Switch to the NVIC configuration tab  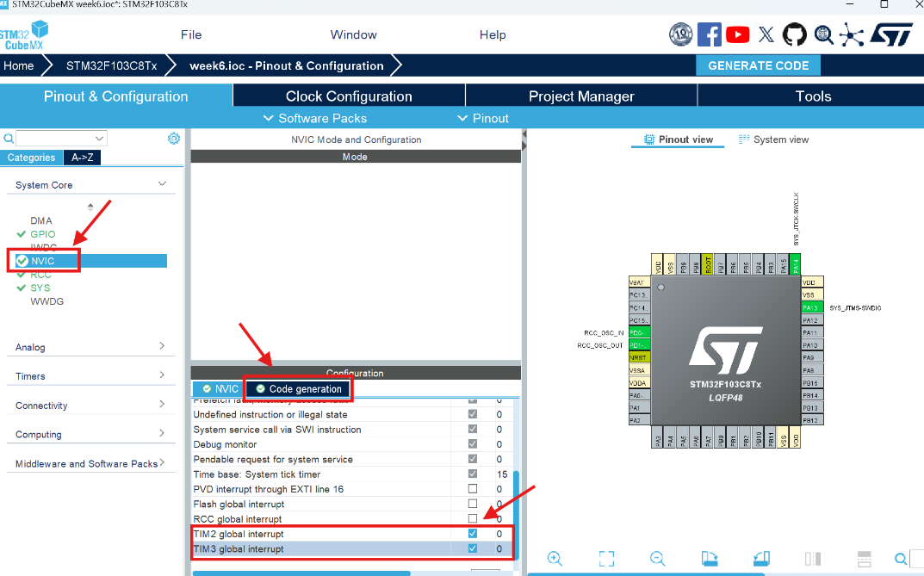[220, 388]
